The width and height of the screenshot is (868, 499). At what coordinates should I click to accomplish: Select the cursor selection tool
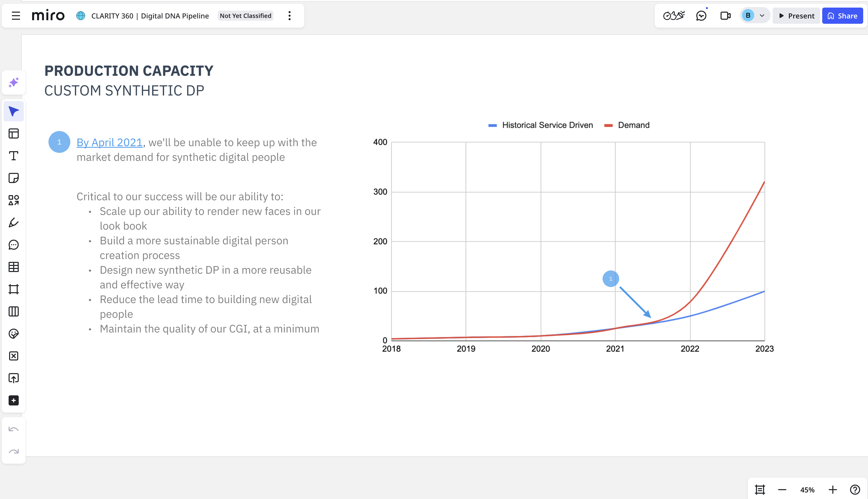coord(14,111)
